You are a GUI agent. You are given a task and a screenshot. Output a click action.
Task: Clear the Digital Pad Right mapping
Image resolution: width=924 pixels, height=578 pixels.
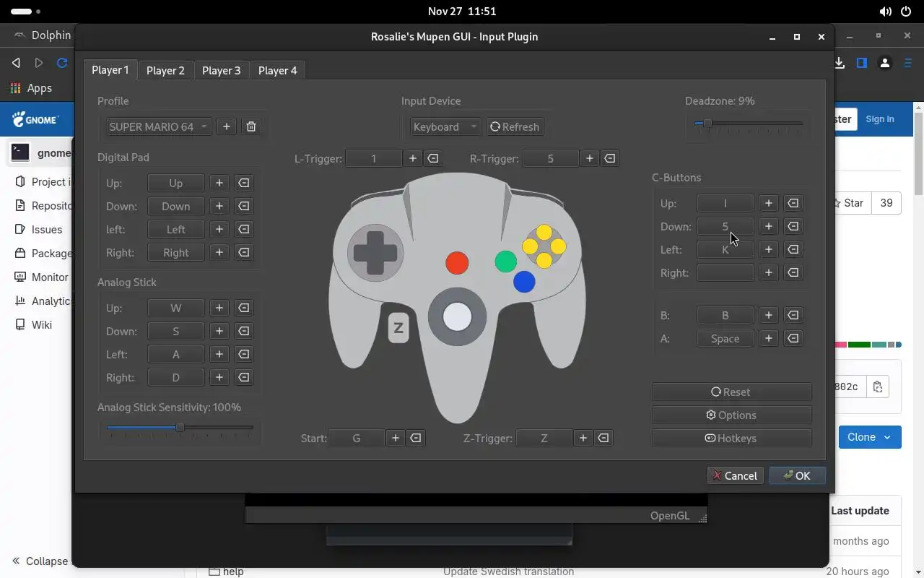244,252
